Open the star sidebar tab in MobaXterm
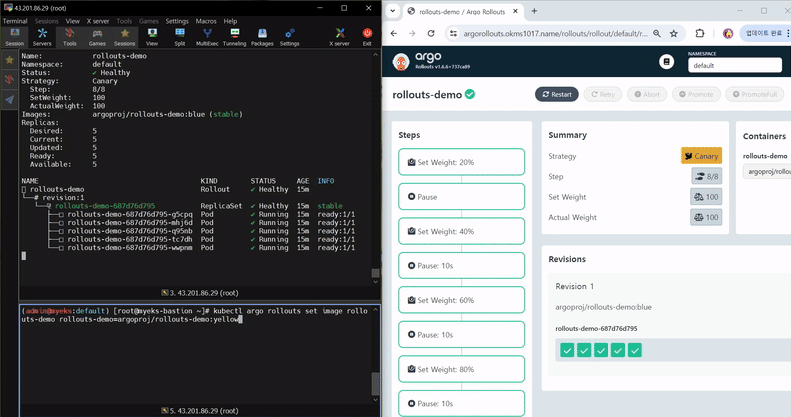This screenshot has width=791, height=417. (9, 60)
